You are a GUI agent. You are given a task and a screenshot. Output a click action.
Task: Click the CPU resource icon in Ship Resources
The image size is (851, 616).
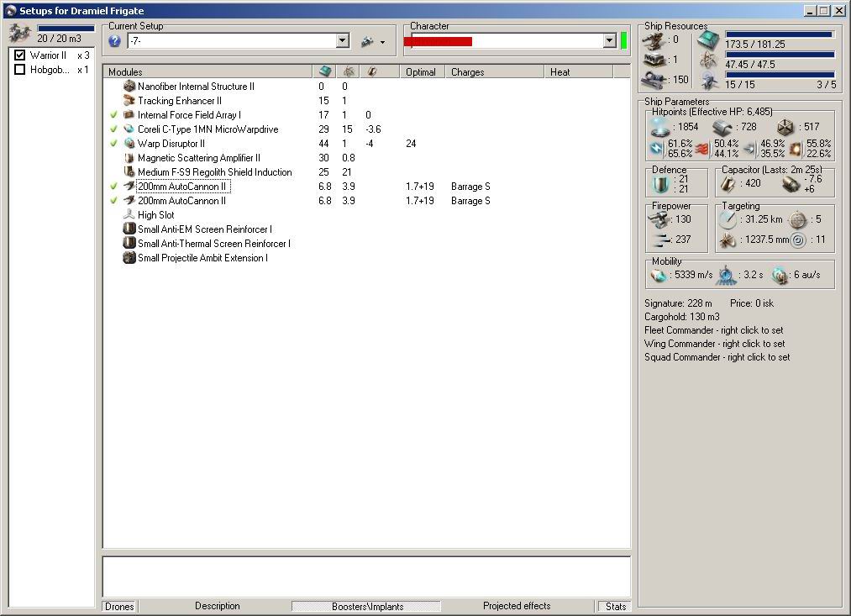click(708, 39)
